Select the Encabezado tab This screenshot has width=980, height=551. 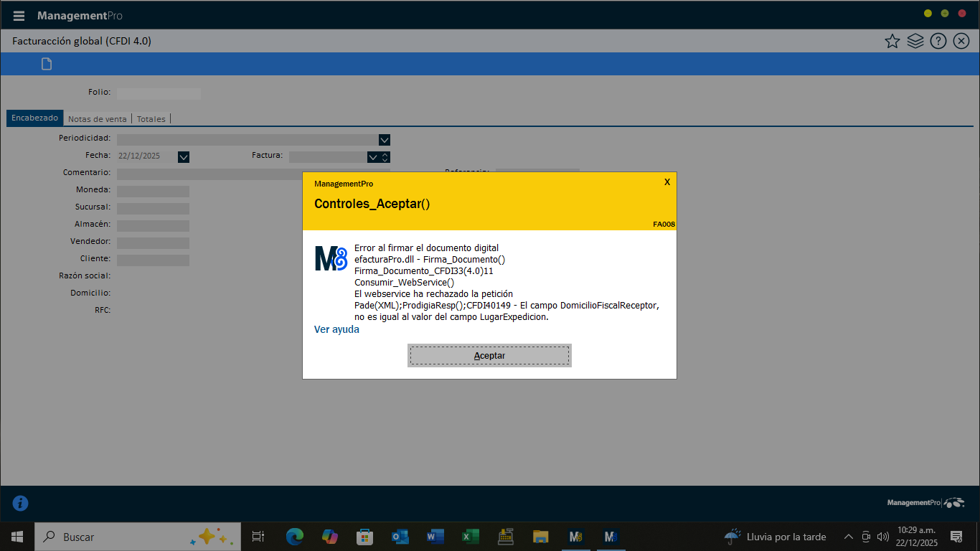pyautogui.click(x=34, y=118)
